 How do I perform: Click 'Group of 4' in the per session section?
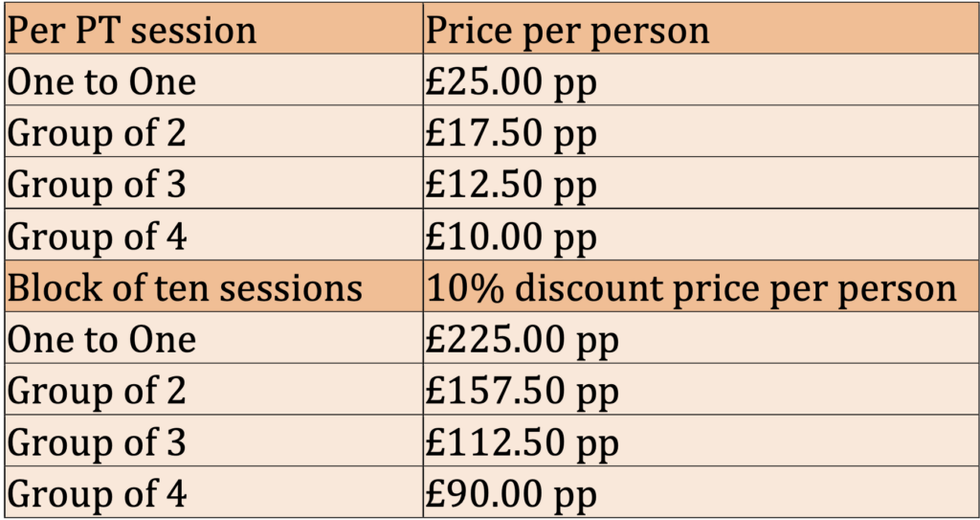(213, 234)
